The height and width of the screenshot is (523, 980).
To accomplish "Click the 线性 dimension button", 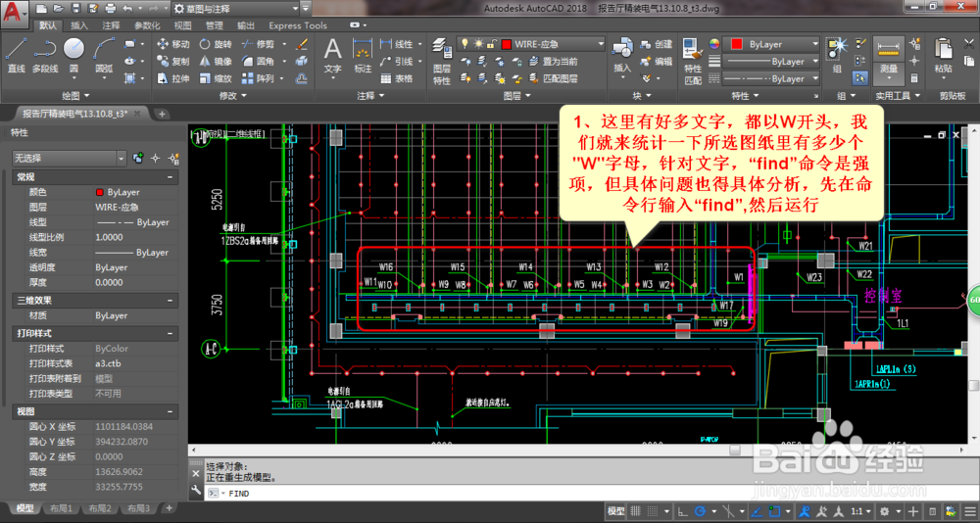I will coord(397,44).
